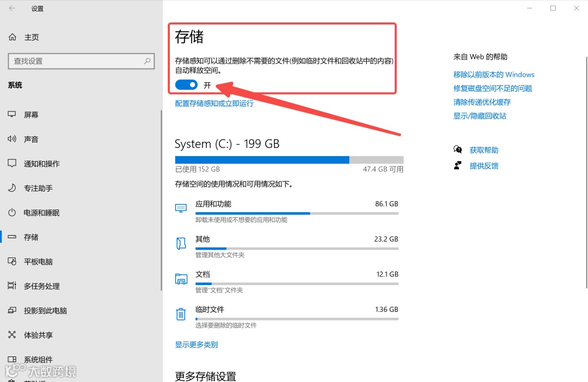Open 文档 storage category
The height and width of the screenshot is (382, 588).
click(286, 282)
